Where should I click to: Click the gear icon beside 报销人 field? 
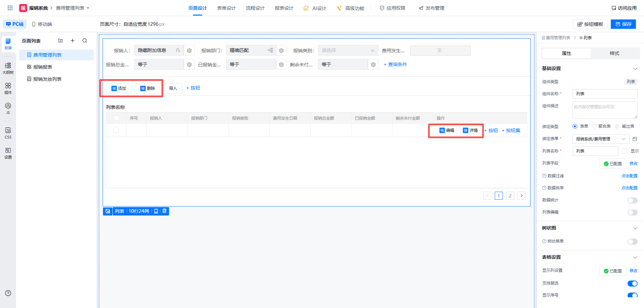[189, 51]
